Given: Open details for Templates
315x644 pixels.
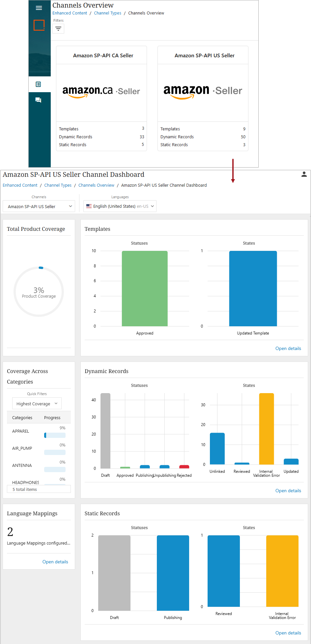Looking at the screenshot, I should click(x=288, y=348).
